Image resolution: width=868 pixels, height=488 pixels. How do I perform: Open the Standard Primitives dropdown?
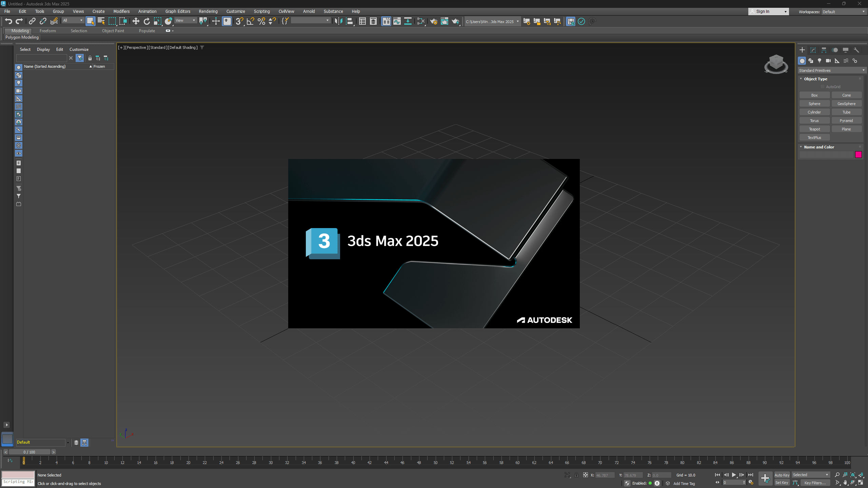click(x=831, y=70)
